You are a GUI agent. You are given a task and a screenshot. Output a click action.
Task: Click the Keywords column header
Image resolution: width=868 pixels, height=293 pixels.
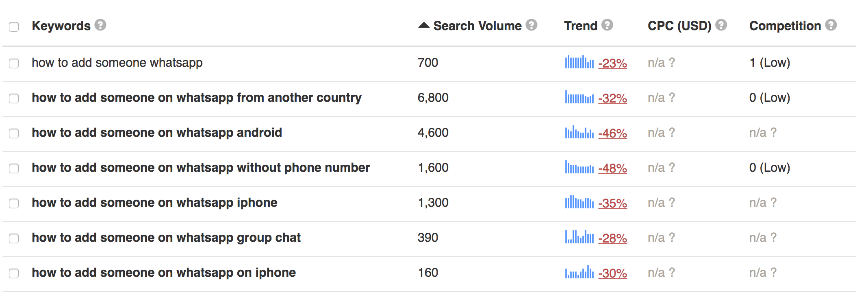click(x=61, y=26)
